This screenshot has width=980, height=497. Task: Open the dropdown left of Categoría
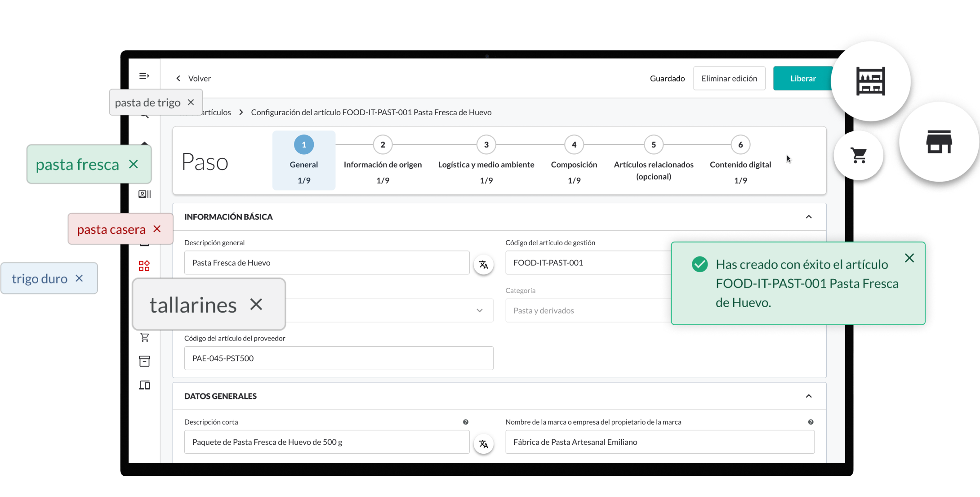[479, 310]
